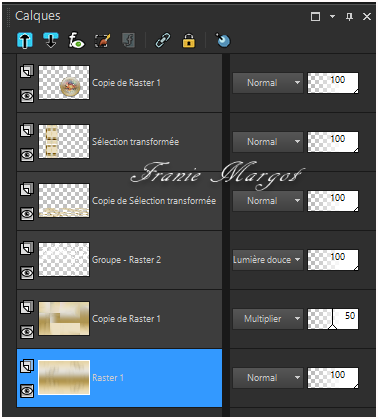Click the move layer up icon
This screenshot has width=378, height=419.
coord(25,41)
